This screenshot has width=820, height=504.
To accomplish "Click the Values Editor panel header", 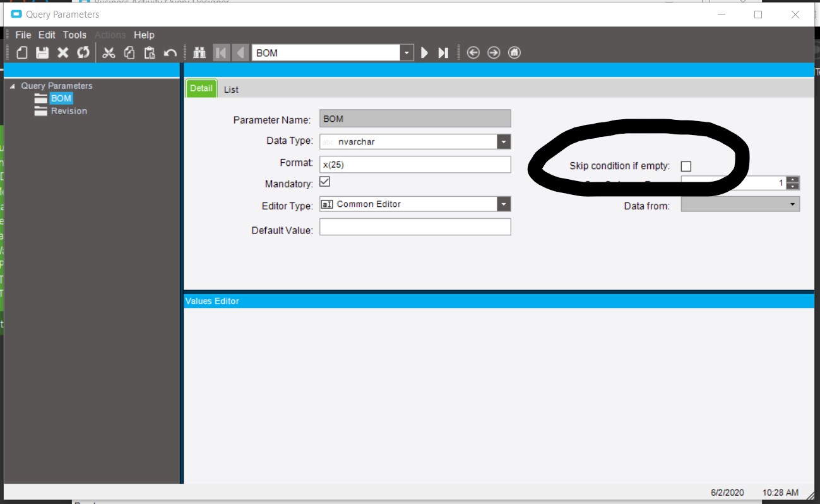I will pyautogui.click(x=499, y=301).
